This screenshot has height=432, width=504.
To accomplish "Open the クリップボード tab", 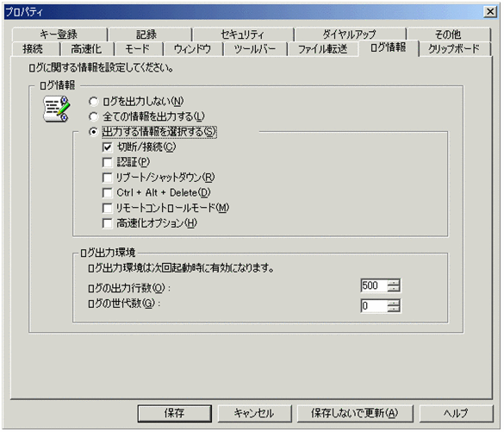I will pos(455,49).
